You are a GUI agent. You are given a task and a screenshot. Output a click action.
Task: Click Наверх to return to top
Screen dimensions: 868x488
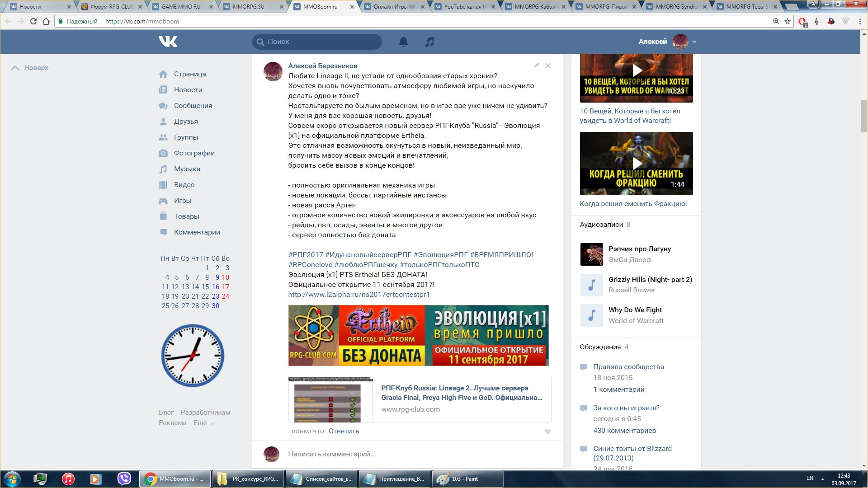[x=30, y=68]
